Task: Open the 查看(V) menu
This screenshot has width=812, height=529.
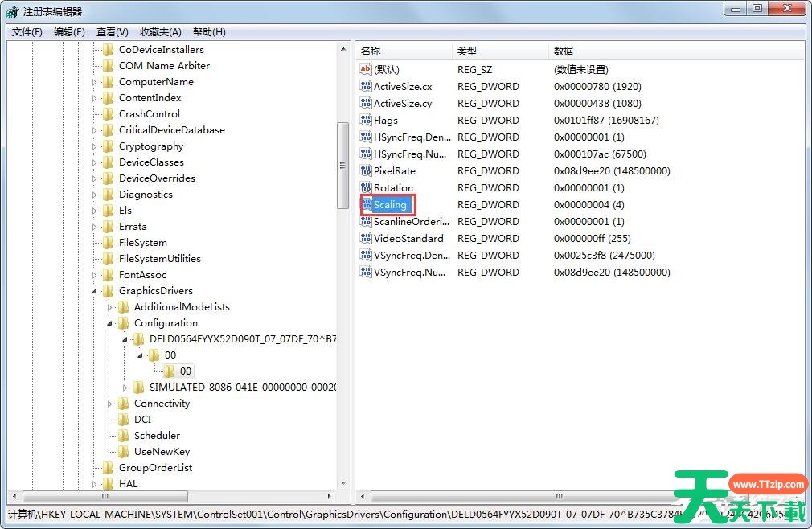Action: [113, 32]
